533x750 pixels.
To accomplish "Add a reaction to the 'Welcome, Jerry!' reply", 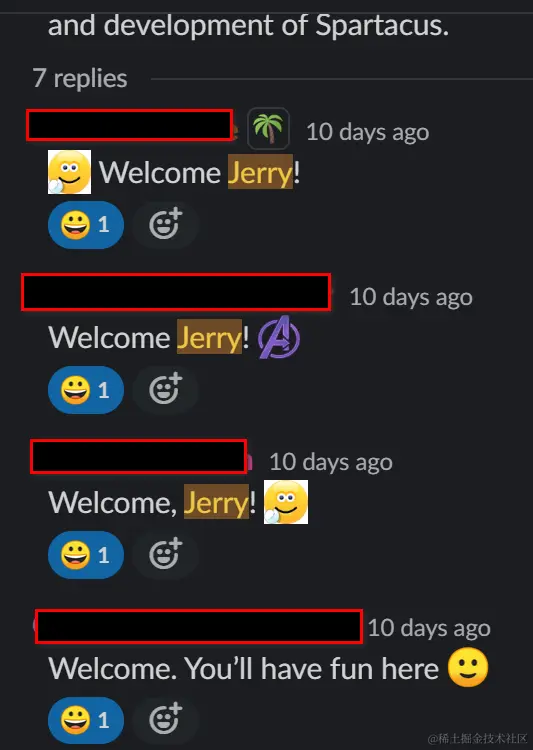I will pos(166,555).
